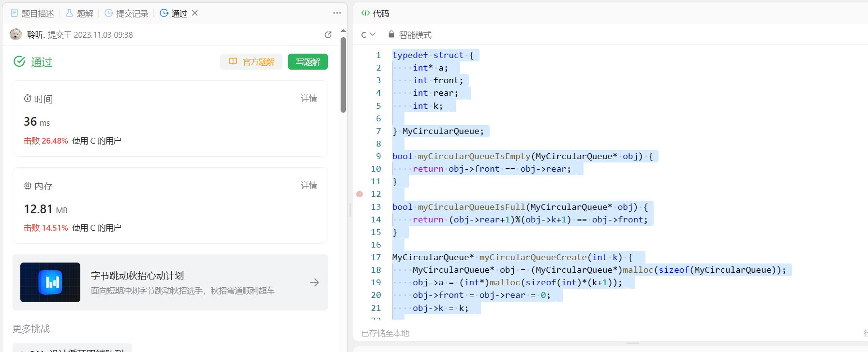Click the '} MyCircularQueue;' line
Screen dimensions: 868x352
(438, 131)
